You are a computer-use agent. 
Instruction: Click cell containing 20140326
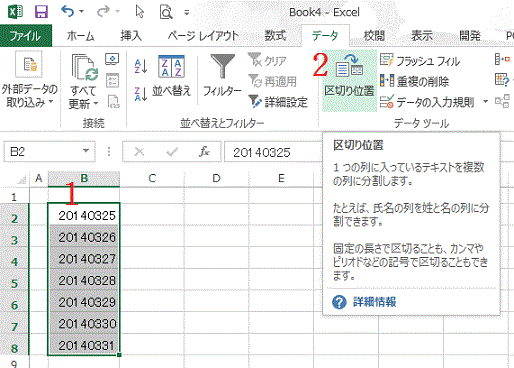tap(84, 237)
